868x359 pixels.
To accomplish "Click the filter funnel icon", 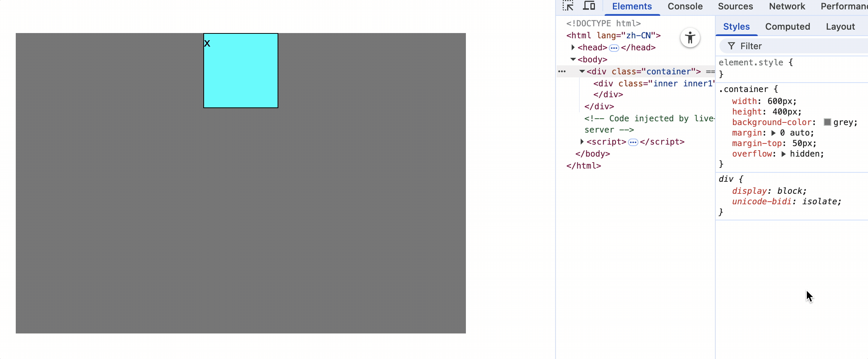I will click(731, 46).
